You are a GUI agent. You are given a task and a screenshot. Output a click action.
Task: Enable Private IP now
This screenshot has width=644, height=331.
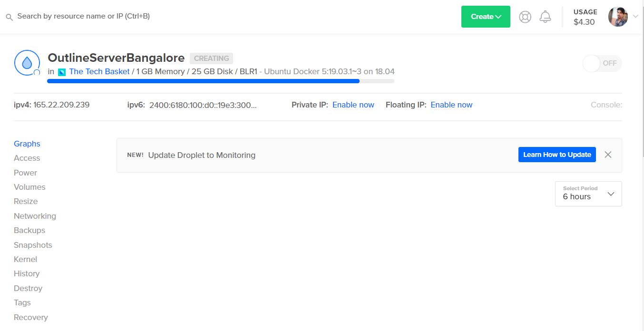[x=353, y=105]
